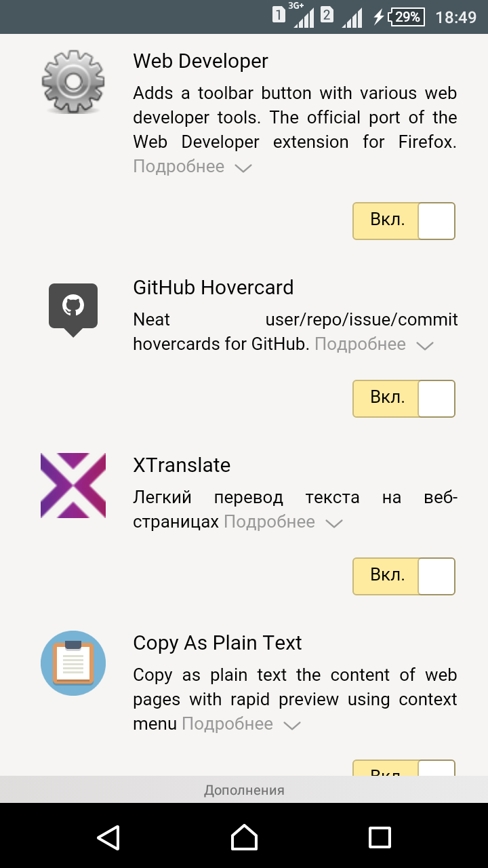The width and height of the screenshot is (488, 868).
Task: Switch off the XTranslate toggle
Action: 404,576
